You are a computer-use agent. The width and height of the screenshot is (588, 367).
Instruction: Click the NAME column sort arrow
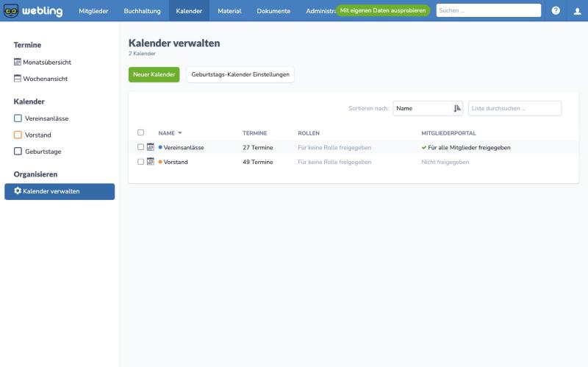(x=180, y=133)
